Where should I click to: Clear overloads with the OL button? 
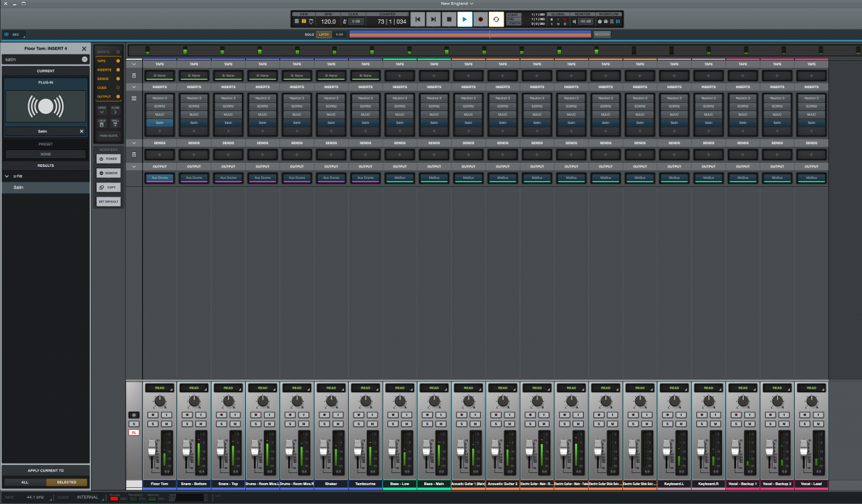[134, 433]
